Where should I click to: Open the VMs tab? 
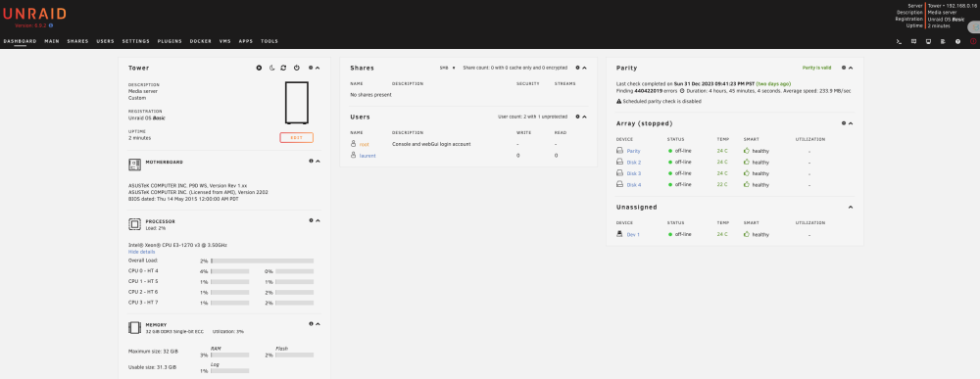click(x=225, y=41)
